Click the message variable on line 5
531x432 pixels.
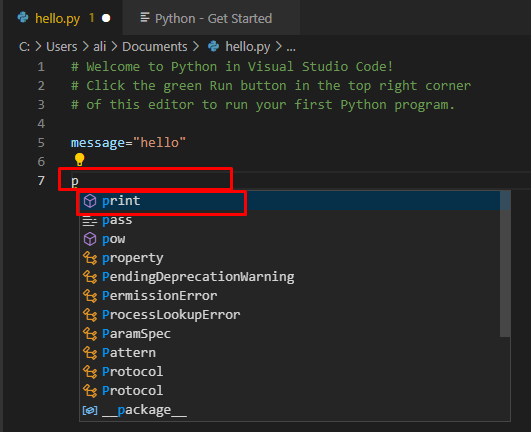(98, 143)
